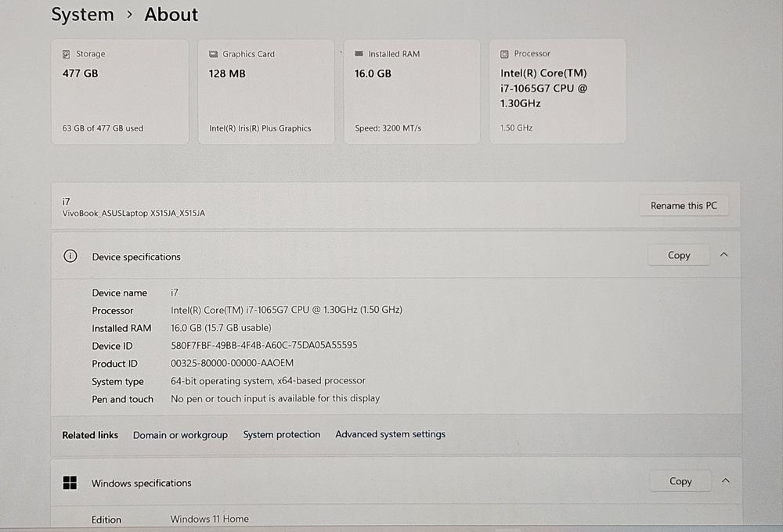
Task: Go back to System in breadcrumb
Action: coord(83,14)
